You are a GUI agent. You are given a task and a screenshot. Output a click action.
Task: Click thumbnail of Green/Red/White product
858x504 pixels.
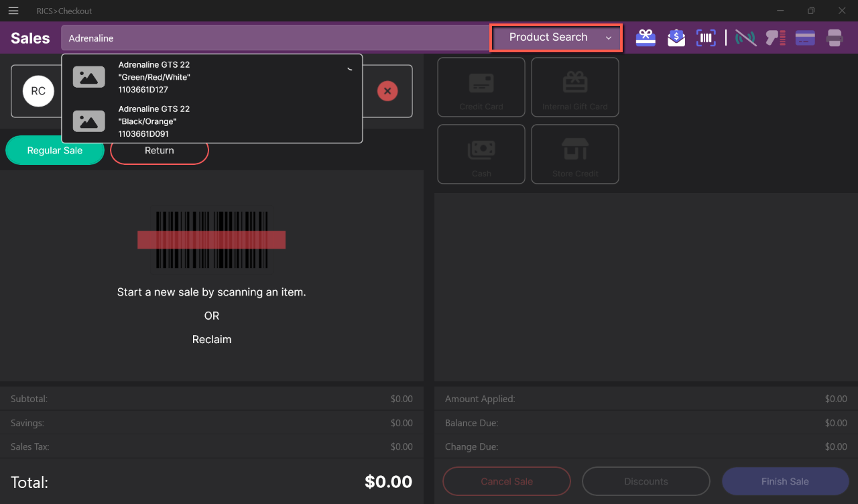pos(89,77)
